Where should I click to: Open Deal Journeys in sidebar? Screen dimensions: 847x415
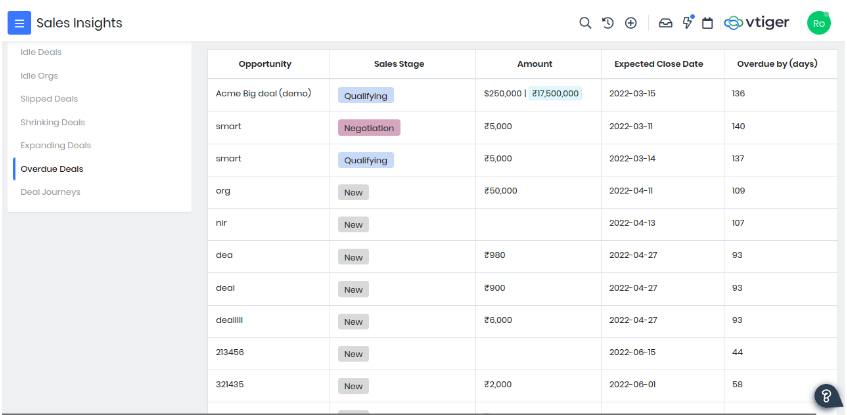point(50,192)
